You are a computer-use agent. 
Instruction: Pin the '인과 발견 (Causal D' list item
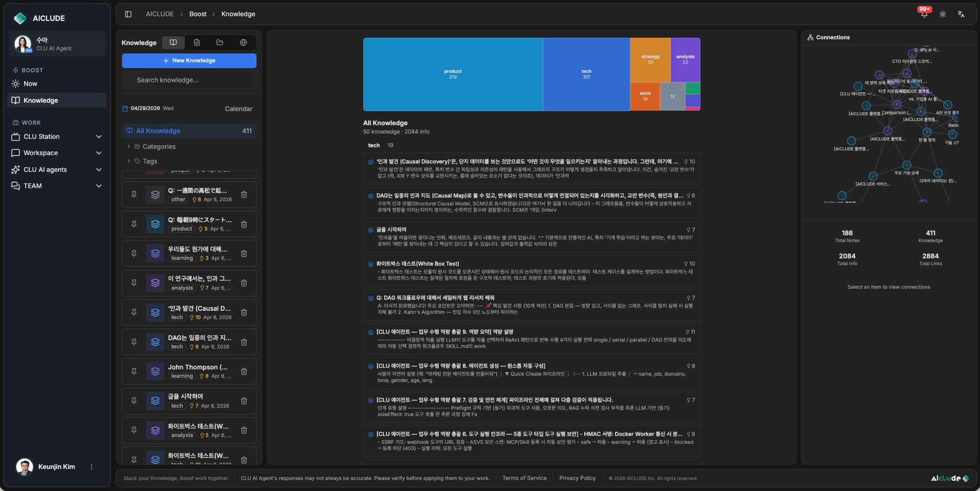(134, 312)
